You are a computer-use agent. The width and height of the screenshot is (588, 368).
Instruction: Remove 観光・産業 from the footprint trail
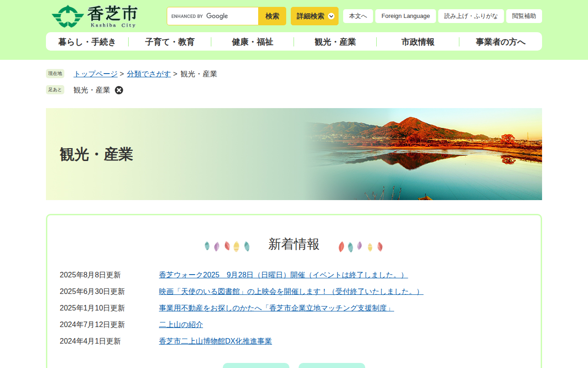pyautogui.click(x=119, y=90)
